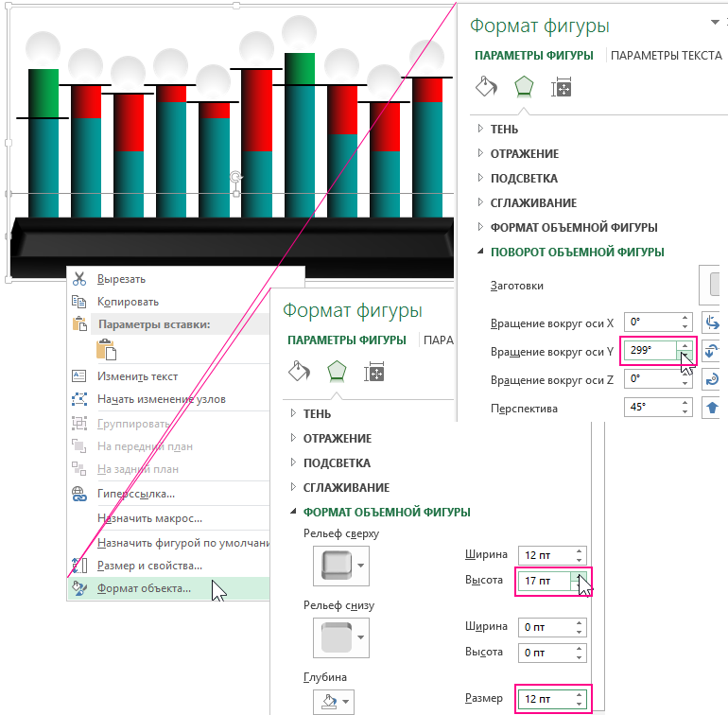This screenshot has width=728, height=715.
Task: Expand the ТЕНЬ section in top panel
Action: (x=505, y=129)
